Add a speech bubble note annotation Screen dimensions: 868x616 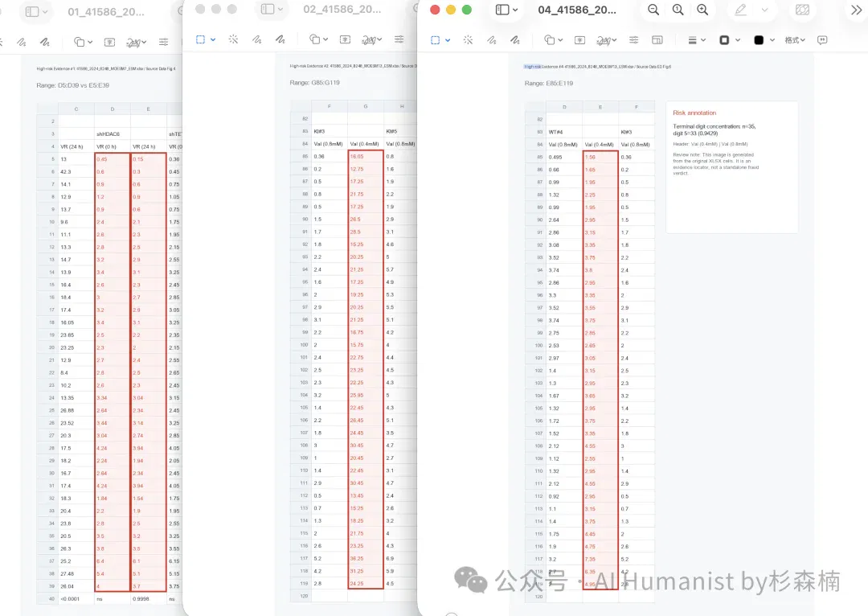tap(823, 40)
